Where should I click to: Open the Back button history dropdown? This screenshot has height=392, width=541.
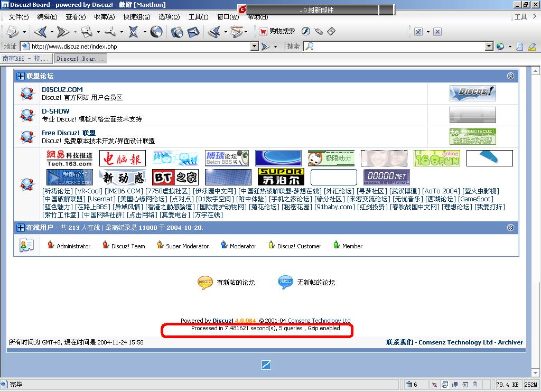[x=52, y=32]
